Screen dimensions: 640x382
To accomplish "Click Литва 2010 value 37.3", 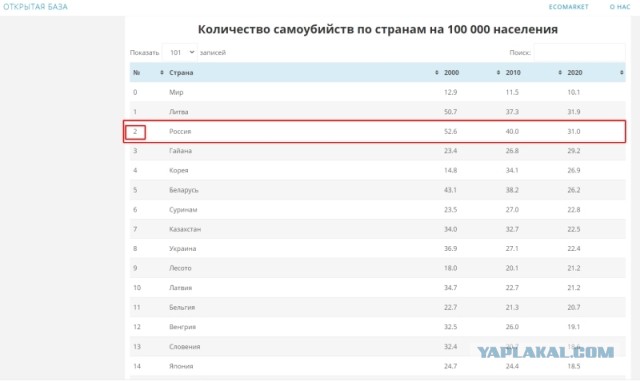I will click(x=512, y=112).
